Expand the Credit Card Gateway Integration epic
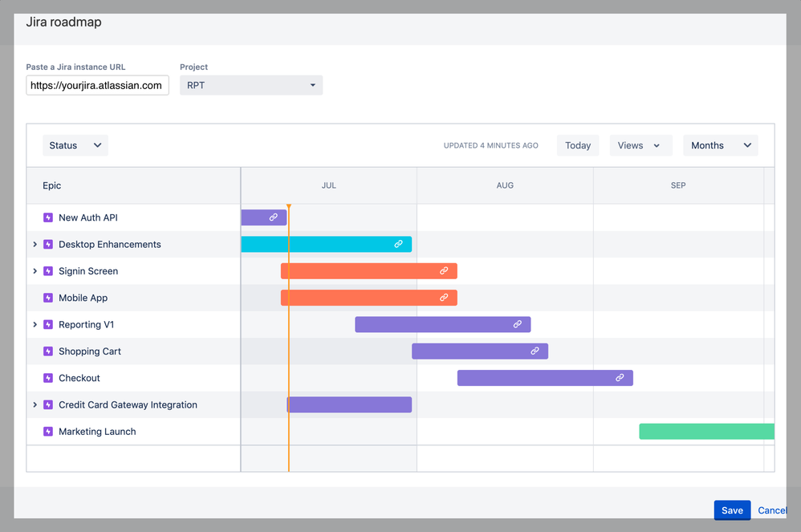Image resolution: width=801 pixels, height=532 pixels. (35, 405)
